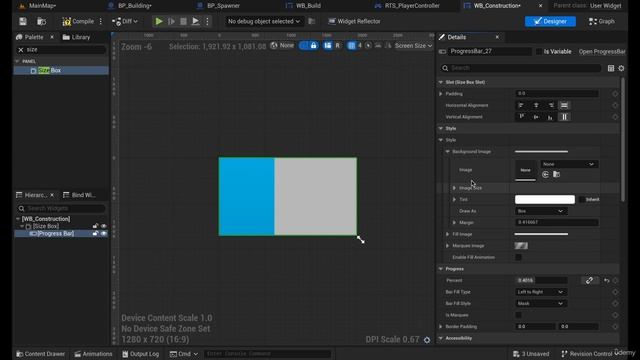Toggle Enable Fill Animation checkbox
The width and height of the screenshot is (640, 360).
[x=518, y=258]
